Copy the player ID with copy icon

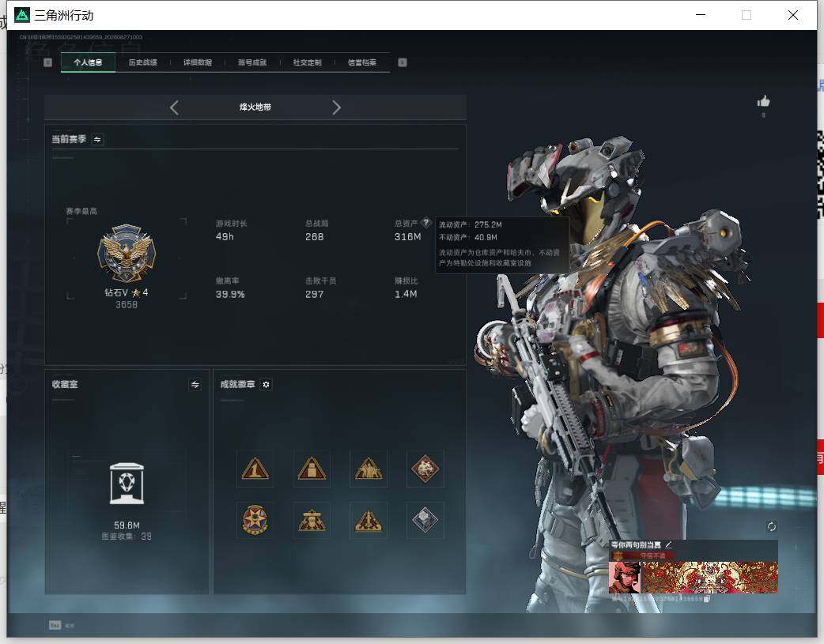coord(707,598)
